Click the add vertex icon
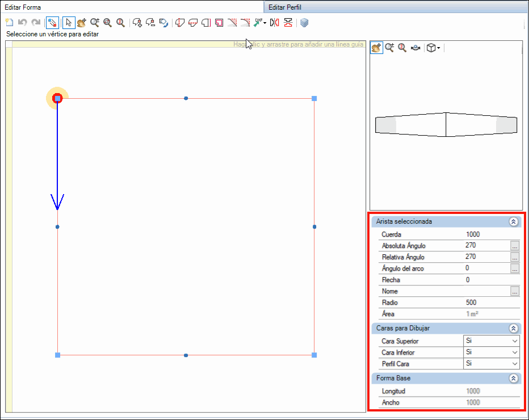Image resolution: width=529 pixels, height=420 pixels. tap(137, 23)
